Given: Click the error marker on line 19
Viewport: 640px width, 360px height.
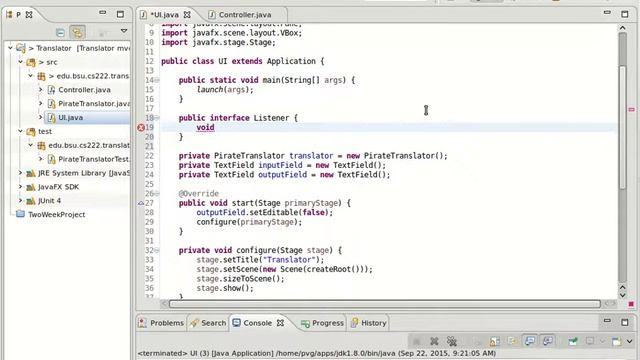Looking at the screenshot, I should point(141,128).
